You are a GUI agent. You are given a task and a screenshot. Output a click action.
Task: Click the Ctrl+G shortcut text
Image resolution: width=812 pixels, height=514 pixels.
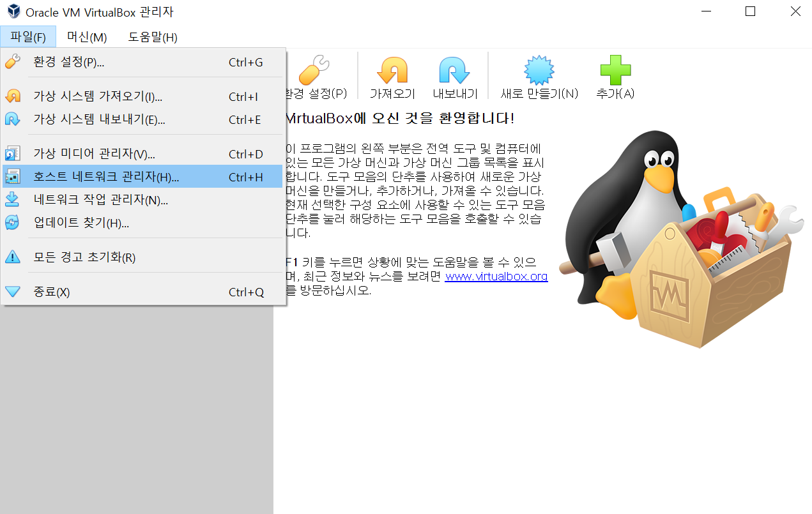[x=246, y=63]
